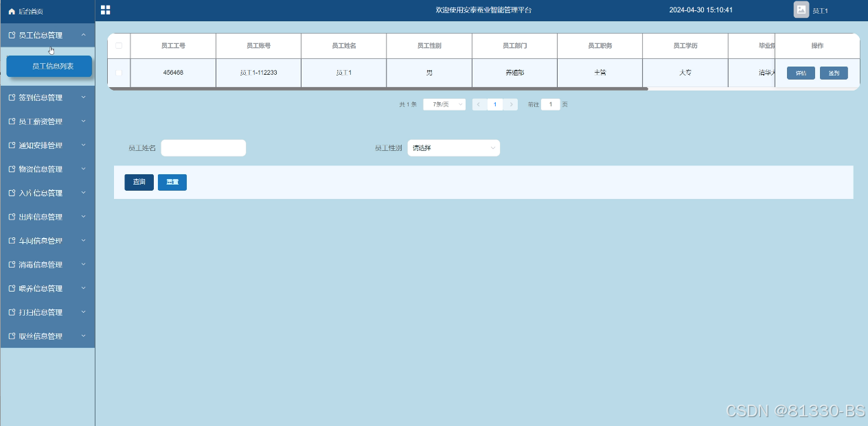
Task: Go to next page with right arrow
Action: [512, 104]
